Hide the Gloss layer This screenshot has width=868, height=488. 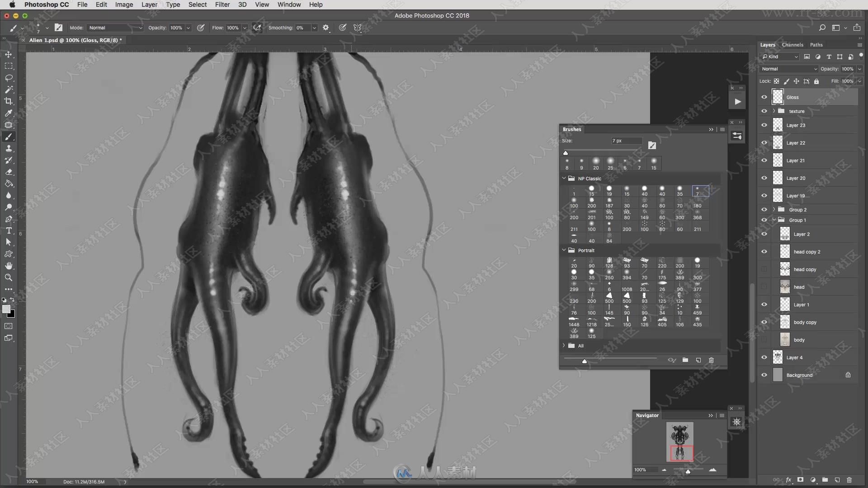tap(764, 97)
